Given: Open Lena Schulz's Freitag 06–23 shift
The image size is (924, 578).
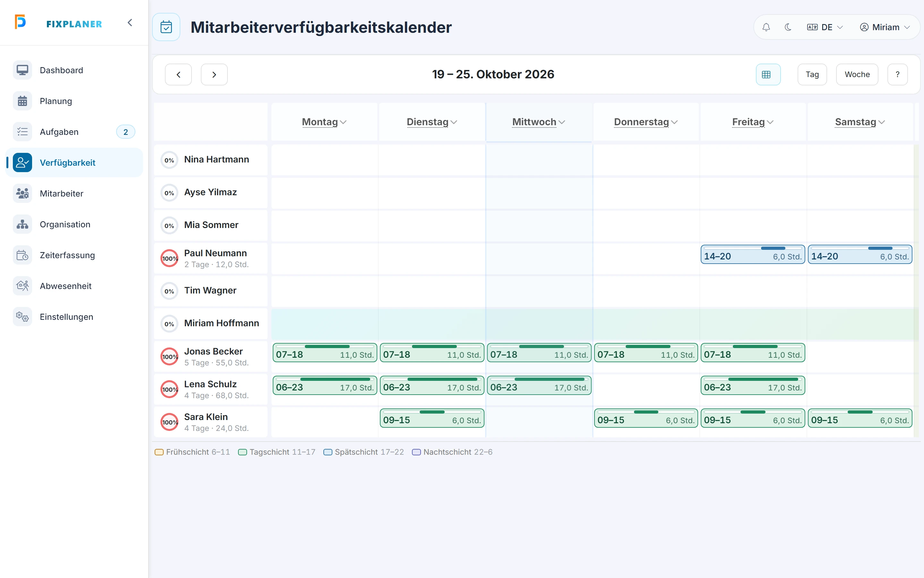Looking at the screenshot, I should tap(753, 386).
